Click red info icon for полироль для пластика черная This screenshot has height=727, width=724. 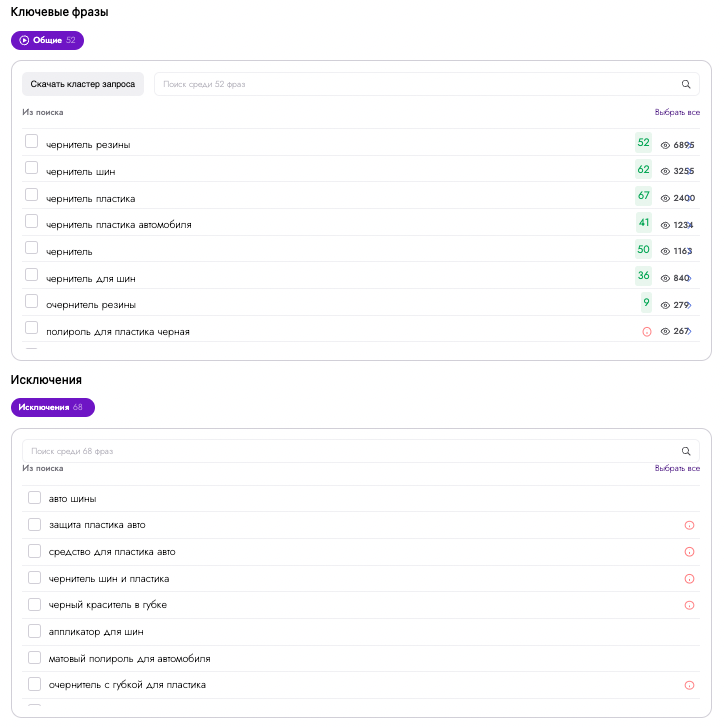[647, 332]
